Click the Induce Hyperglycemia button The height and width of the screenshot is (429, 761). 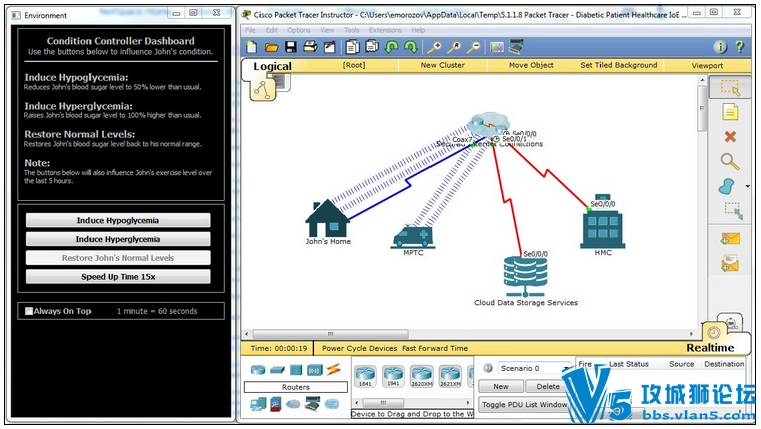[118, 239]
